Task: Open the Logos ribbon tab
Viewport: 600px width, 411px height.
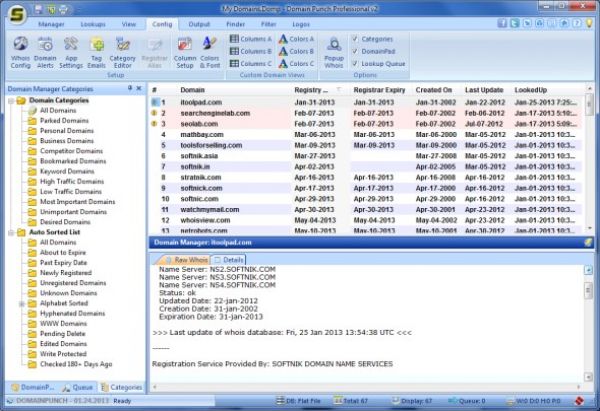Action: click(x=301, y=24)
